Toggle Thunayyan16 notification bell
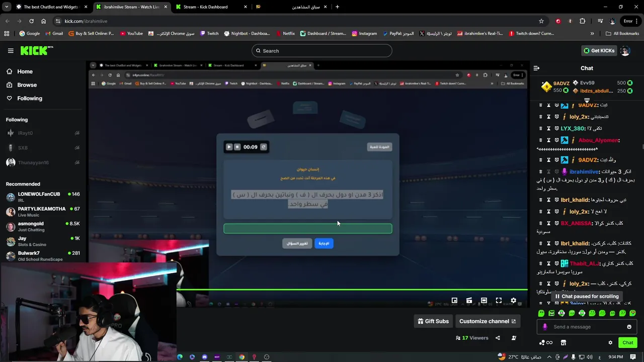This screenshot has width=644, height=362. [x=77, y=162]
